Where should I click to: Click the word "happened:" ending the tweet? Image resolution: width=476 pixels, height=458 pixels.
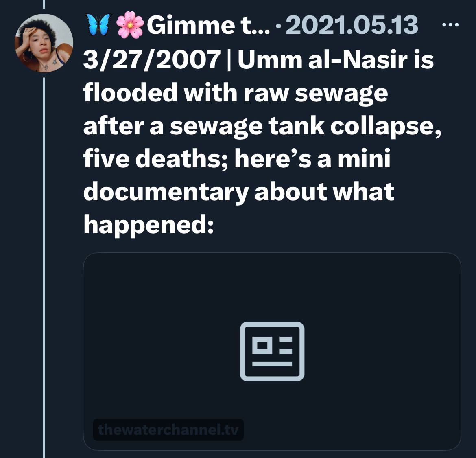coord(148,224)
